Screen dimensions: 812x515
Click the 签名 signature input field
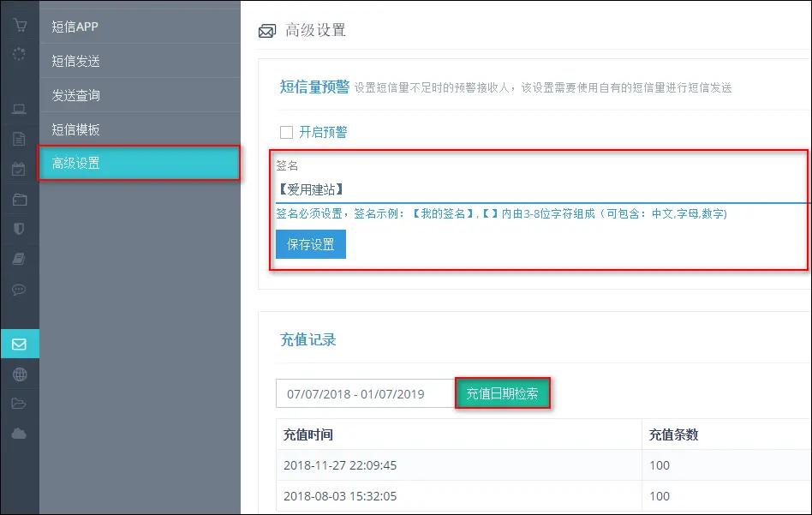point(540,189)
